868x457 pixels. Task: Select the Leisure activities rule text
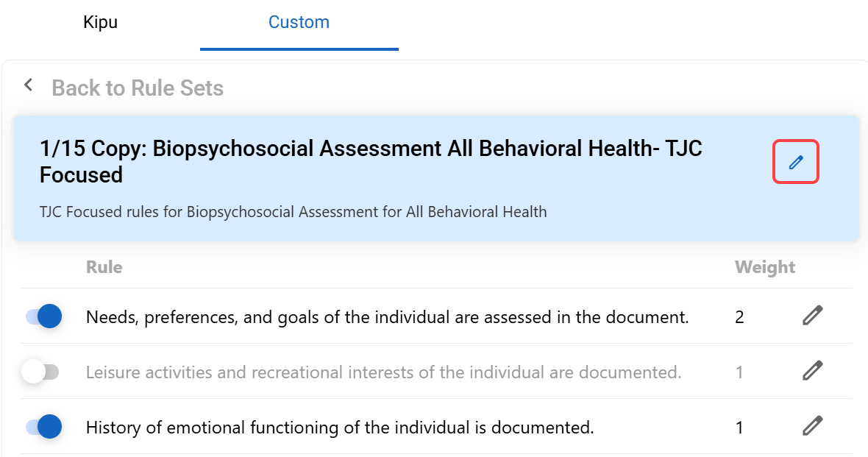coord(383,372)
